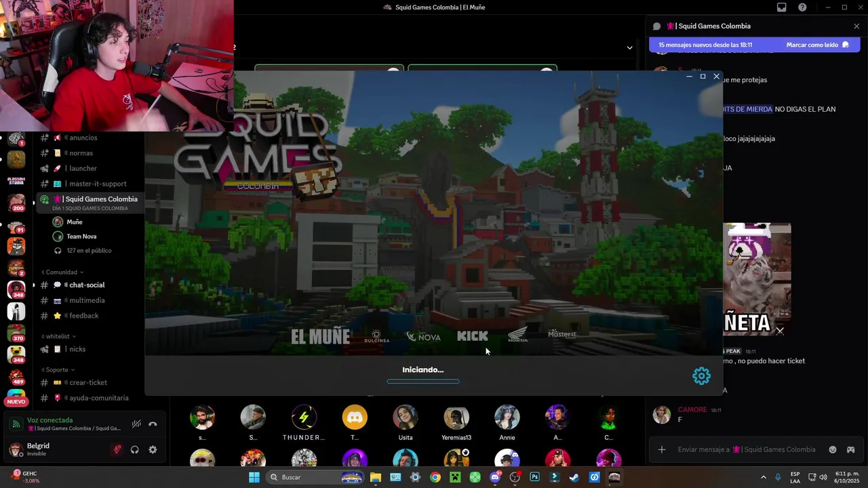868x488 pixels.
Task: Open Photoshop from taskbar
Action: (x=535, y=477)
